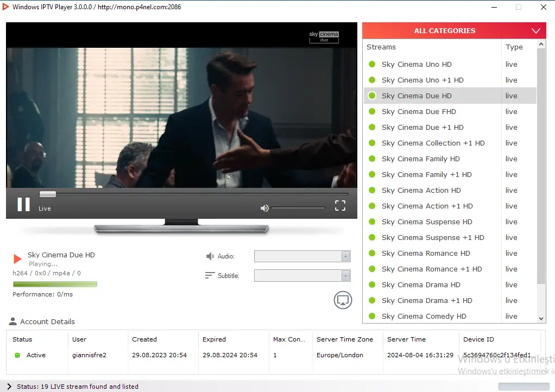Image resolution: width=555 pixels, height=392 pixels.
Task: Click the username giannisfre2 cell
Action: (x=89, y=355)
